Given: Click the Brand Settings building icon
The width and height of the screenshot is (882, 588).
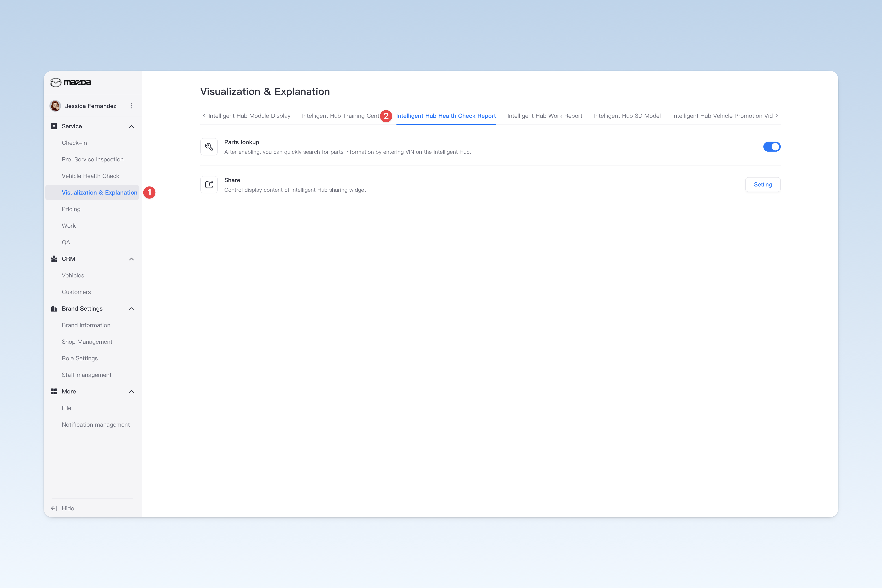Looking at the screenshot, I should [54, 309].
